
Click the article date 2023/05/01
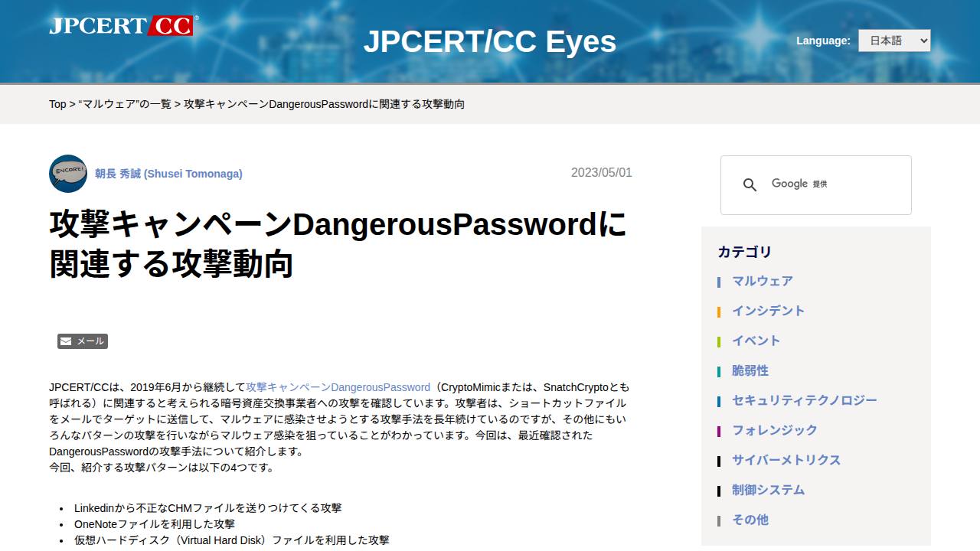[602, 172]
